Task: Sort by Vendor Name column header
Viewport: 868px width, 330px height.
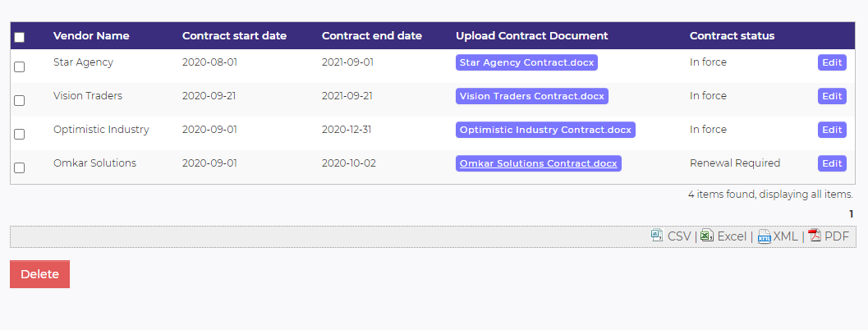Action: click(x=91, y=36)
